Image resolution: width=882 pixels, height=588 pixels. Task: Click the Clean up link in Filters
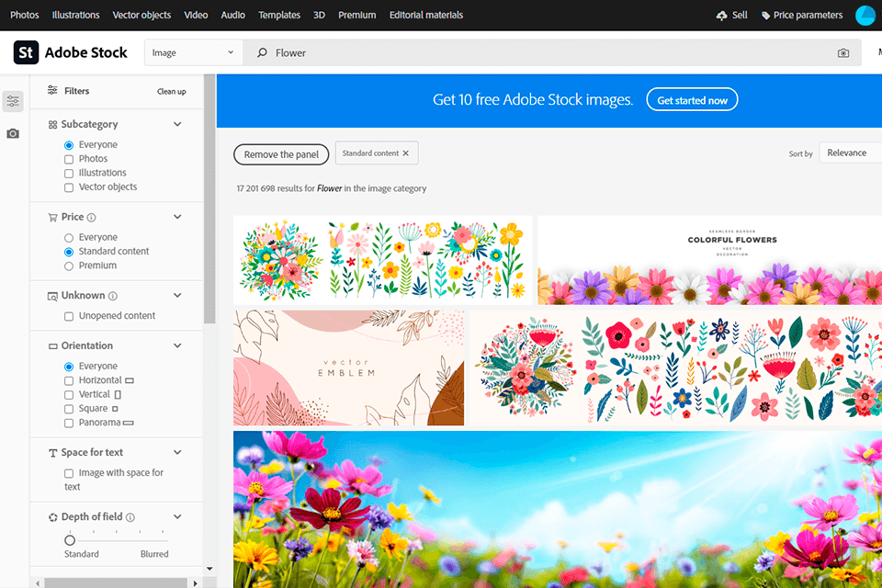pos(171,91)
